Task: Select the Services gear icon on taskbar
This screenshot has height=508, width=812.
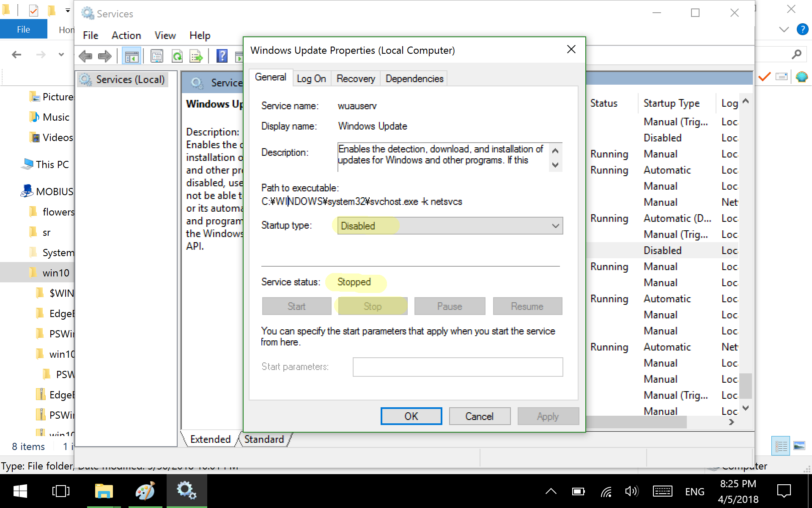Action: (187, 491)
